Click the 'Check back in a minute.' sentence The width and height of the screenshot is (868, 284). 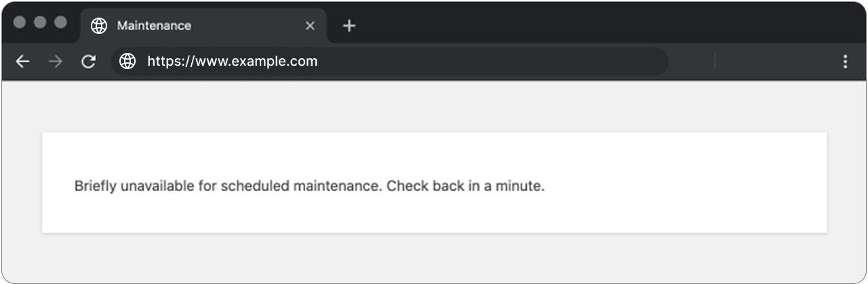coord(466,186)
